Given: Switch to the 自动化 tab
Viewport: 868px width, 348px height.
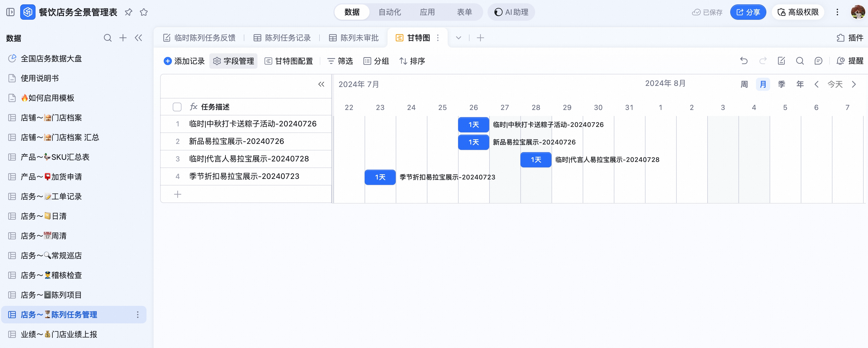Looking at the screenshot, I should (x=389, y=12).
